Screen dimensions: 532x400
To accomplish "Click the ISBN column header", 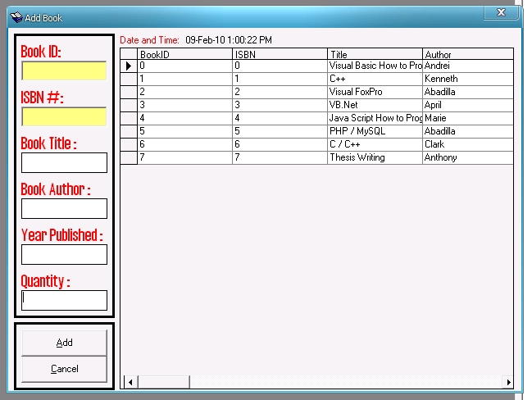I will tap(280, 54).
